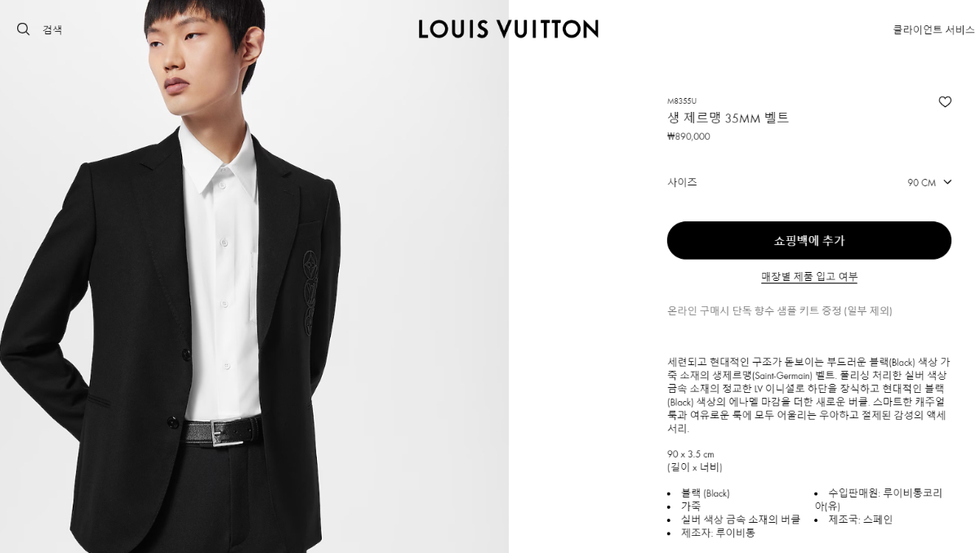Expand size options with the chevron arrow
Viewport: 980px width, 553px height.
click(x=947, y=182)
